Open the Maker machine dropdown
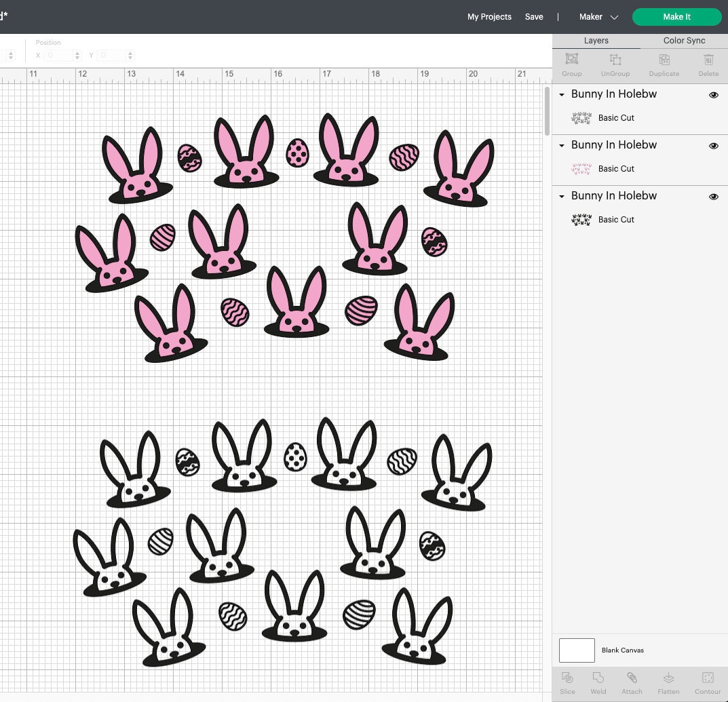The width and height of the screenshot is (728, 702). (598, 16)
